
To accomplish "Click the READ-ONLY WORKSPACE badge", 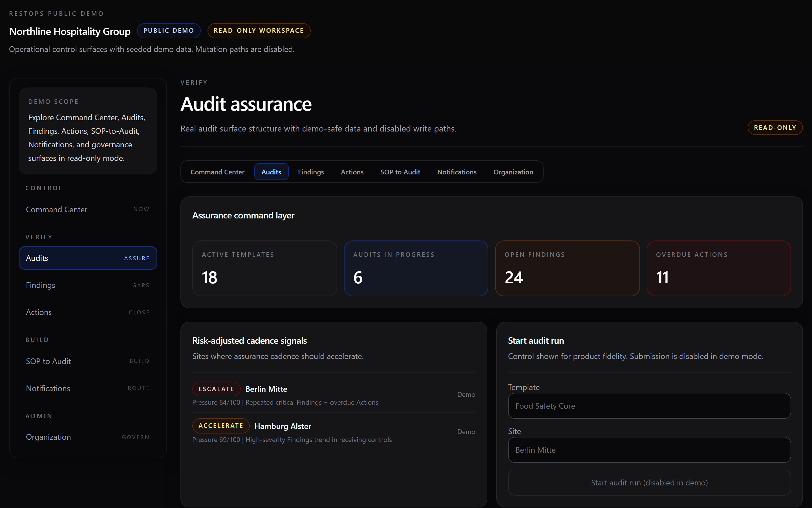I will (x=259, y=30).
